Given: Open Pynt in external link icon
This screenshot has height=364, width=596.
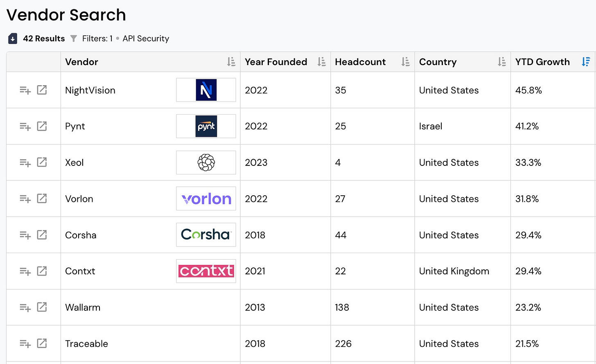Looking at the screenshot, I should pos(42,126).
